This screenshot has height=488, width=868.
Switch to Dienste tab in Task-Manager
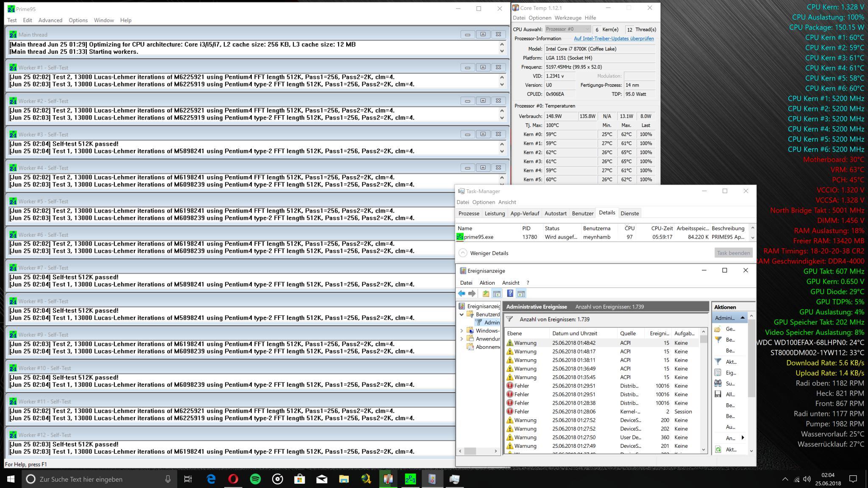(x=629, y=213)
